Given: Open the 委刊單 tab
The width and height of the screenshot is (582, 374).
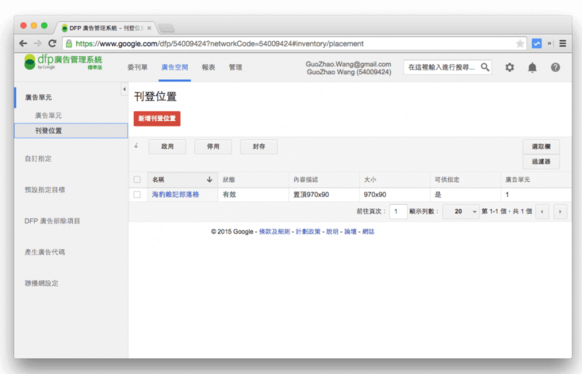Looking at the screenshot, I should 137,67.
